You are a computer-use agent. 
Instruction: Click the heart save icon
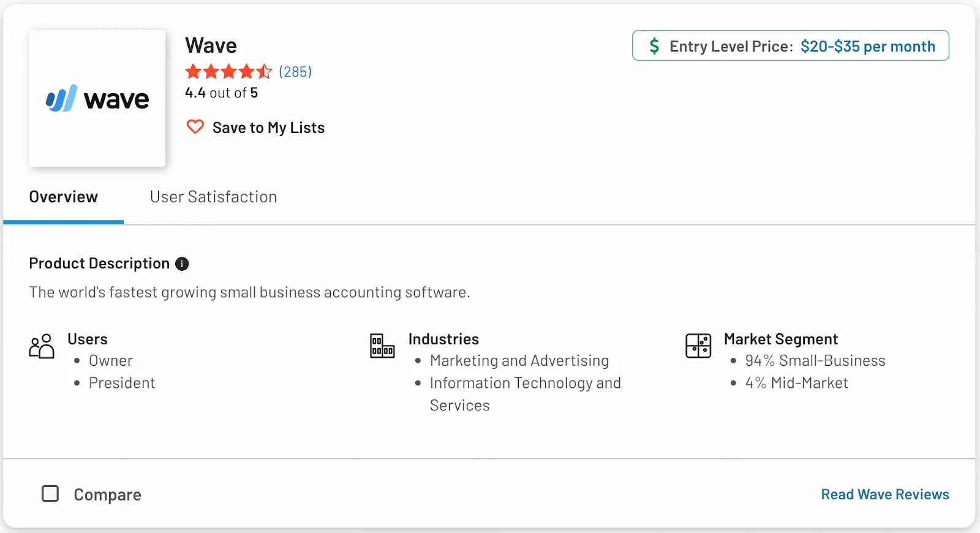pos(195,127)
